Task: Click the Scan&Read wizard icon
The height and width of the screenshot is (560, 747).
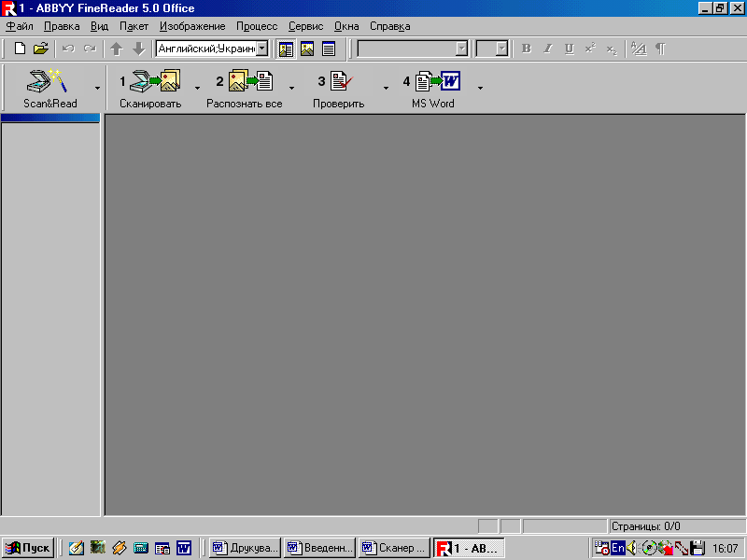Action: click(47, 81)
